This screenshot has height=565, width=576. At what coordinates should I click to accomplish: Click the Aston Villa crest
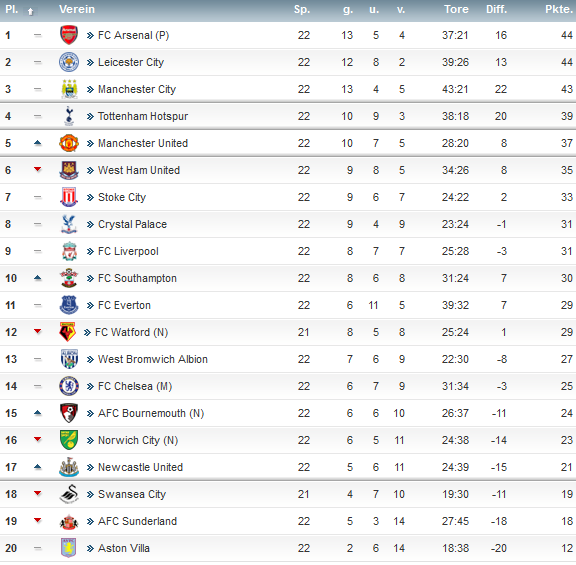pos(69,548)
